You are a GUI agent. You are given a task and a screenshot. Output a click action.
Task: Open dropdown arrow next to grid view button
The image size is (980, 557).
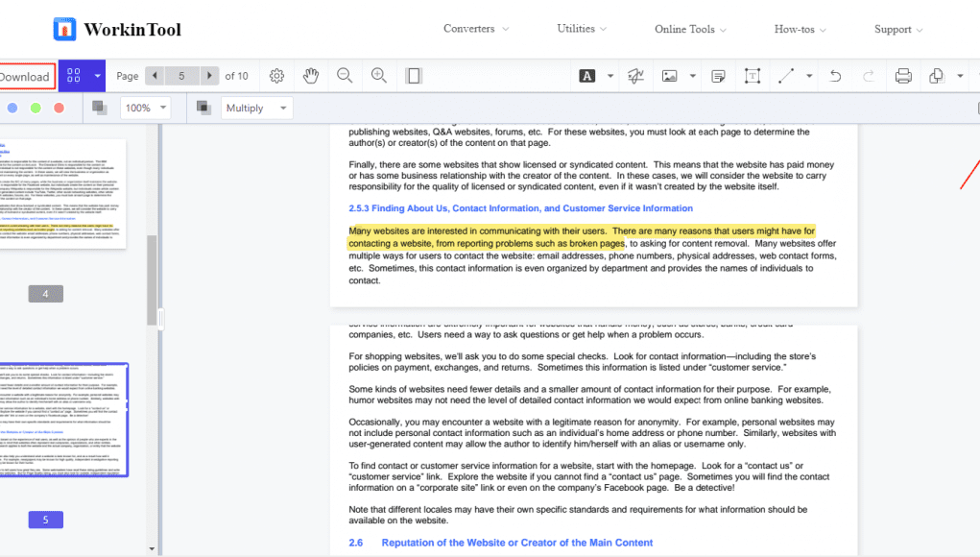pyautogui.click(x=98, y=76)
